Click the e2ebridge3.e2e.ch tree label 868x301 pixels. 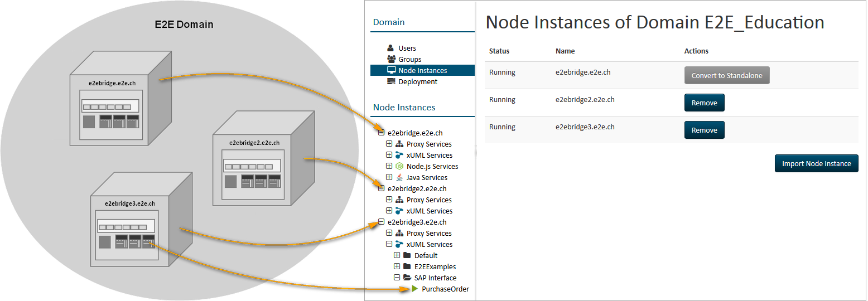(417, 222)
